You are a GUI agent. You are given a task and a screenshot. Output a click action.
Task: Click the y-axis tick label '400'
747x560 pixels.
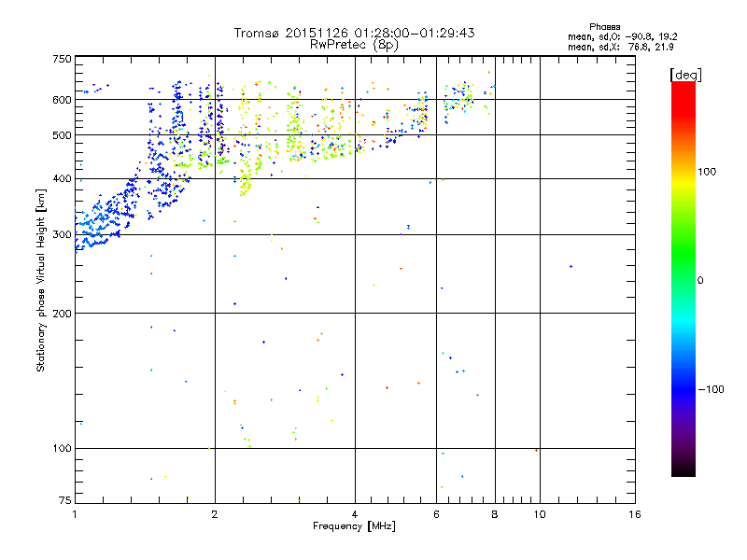click(x=62, y=179)
